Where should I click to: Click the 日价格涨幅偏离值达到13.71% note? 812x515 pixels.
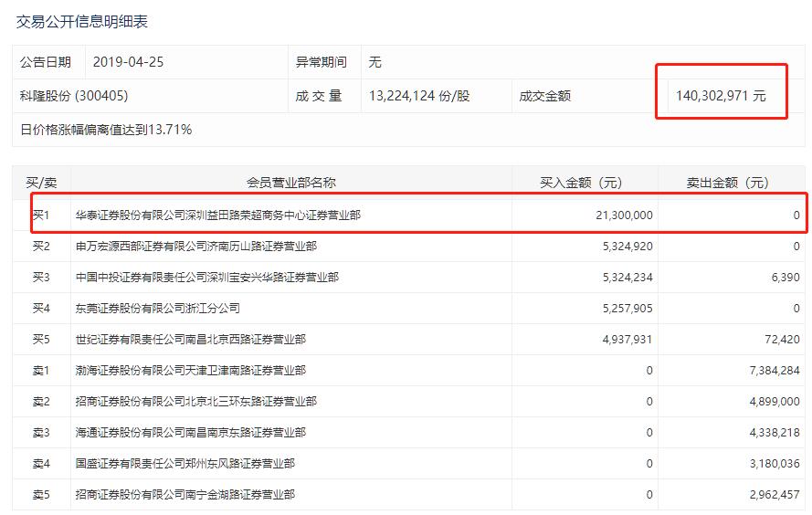click(x=106, y=130)
